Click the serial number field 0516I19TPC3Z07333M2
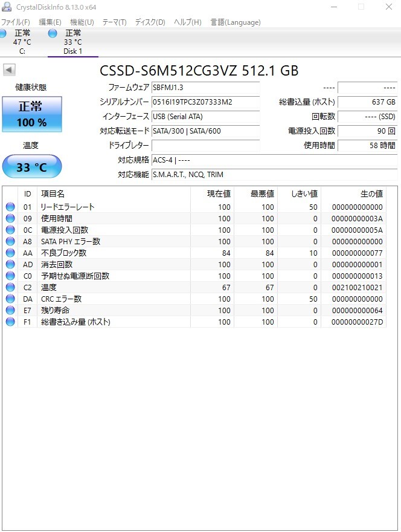401x532 pixels. (206, 102)
